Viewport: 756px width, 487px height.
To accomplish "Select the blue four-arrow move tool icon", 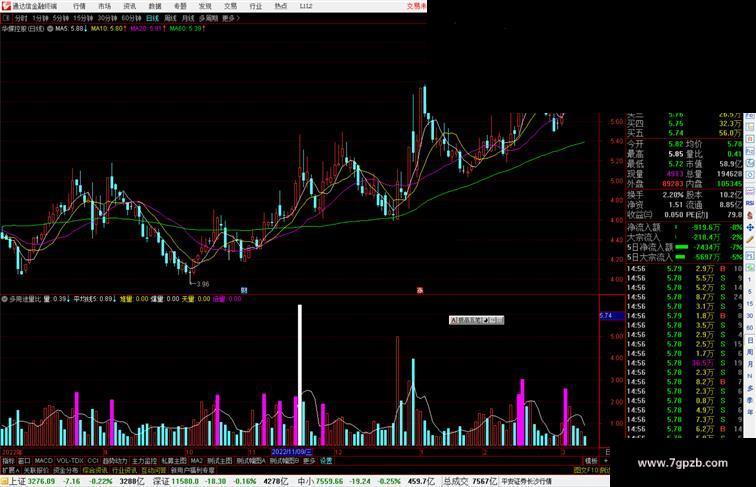I will (750, 227).
